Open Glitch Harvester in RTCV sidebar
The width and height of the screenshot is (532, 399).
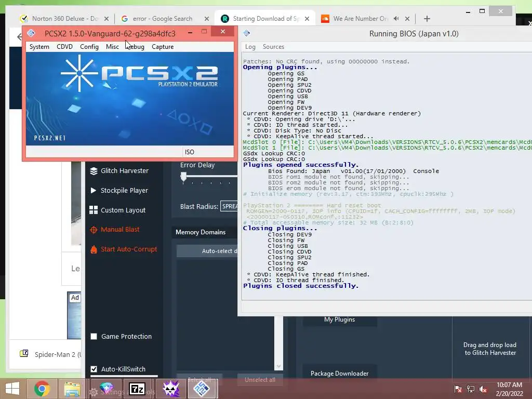pos(119,170)
